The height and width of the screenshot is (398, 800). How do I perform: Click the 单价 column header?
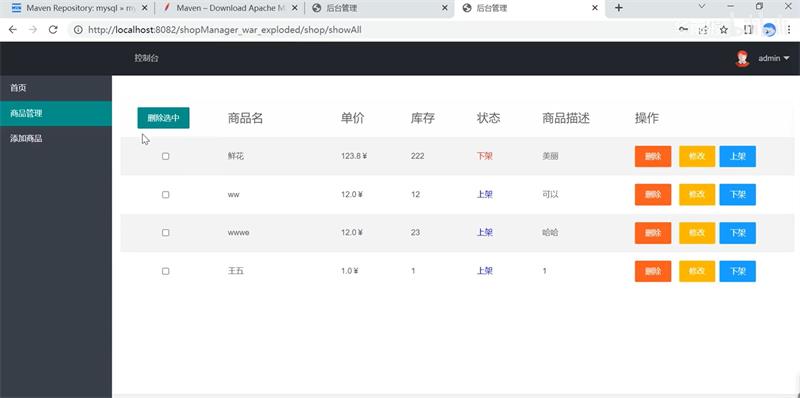(353, 118)
